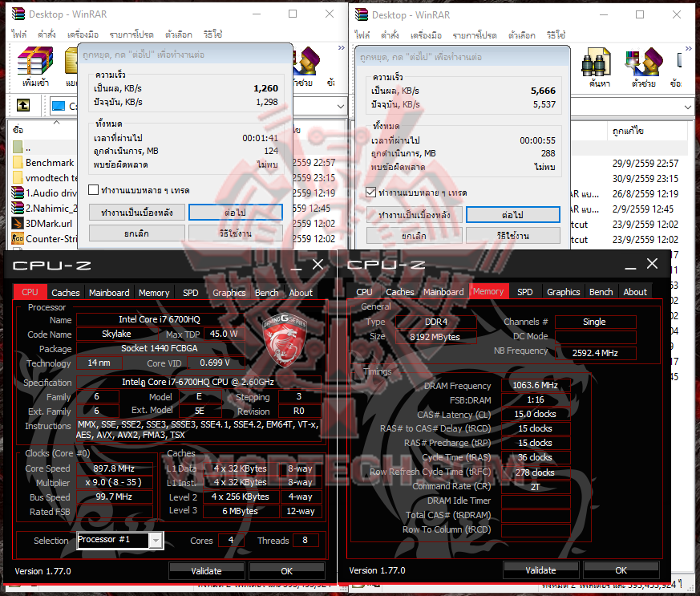This screenshot has height=596, width=700.
Task: Select 1.Audio driver archive in left WinRAR
Action: [45, 193]
